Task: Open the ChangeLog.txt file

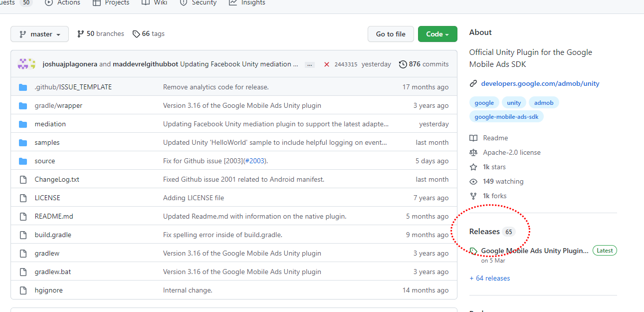Action: [x=57, y=179]
